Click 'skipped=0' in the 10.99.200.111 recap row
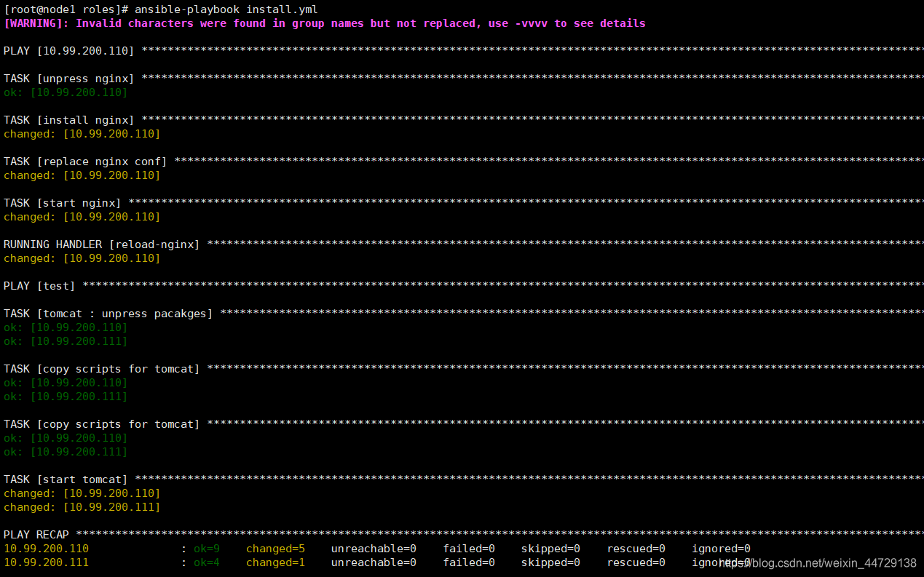924x577 pixels. [550, 562]
